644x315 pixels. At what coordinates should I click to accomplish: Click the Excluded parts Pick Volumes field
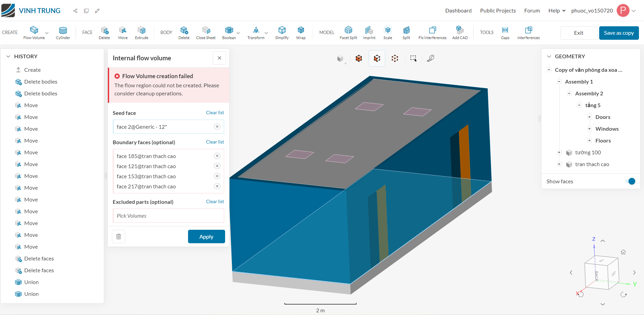tap(168, 216)
